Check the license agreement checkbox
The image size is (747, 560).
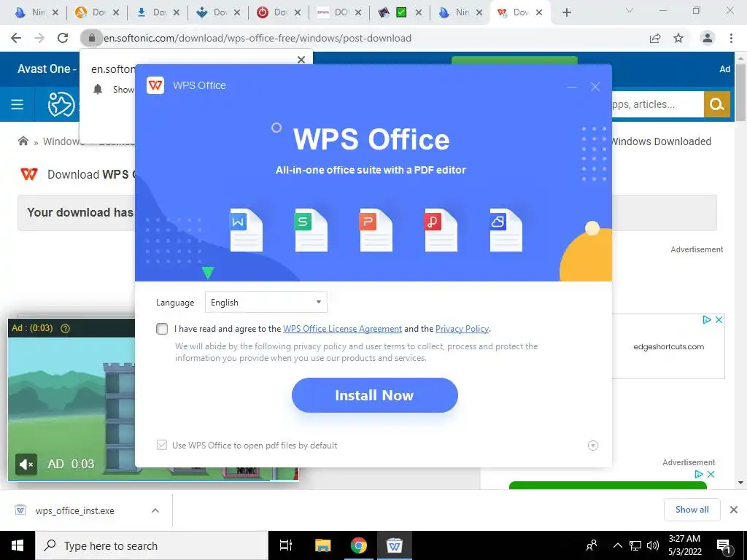click(162, 329)
